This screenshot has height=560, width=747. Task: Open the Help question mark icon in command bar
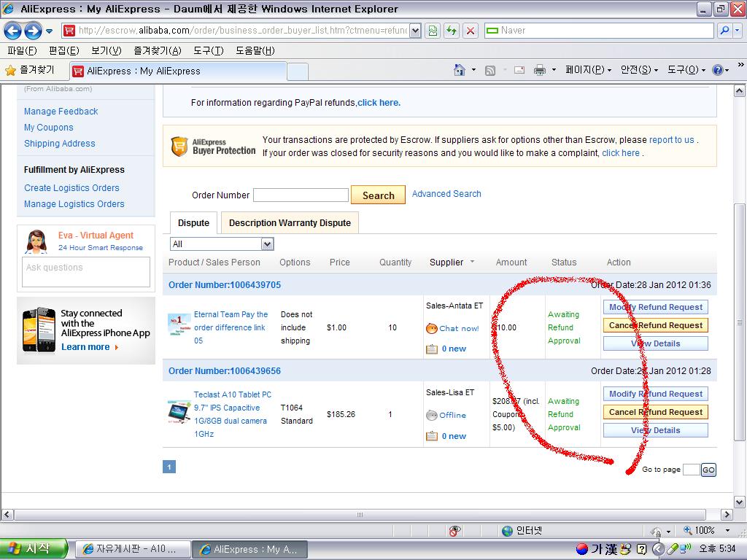coord(718,71)
